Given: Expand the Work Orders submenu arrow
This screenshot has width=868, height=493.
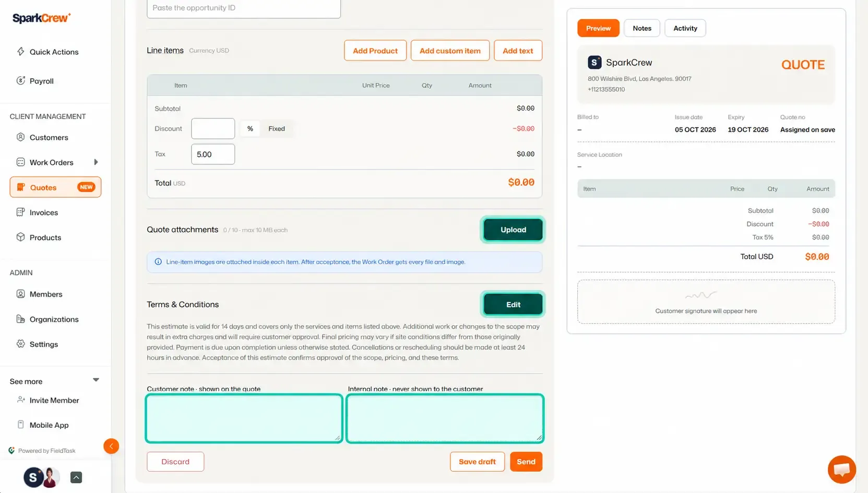Looking at the screenshot, I should [x=96, y=162].
